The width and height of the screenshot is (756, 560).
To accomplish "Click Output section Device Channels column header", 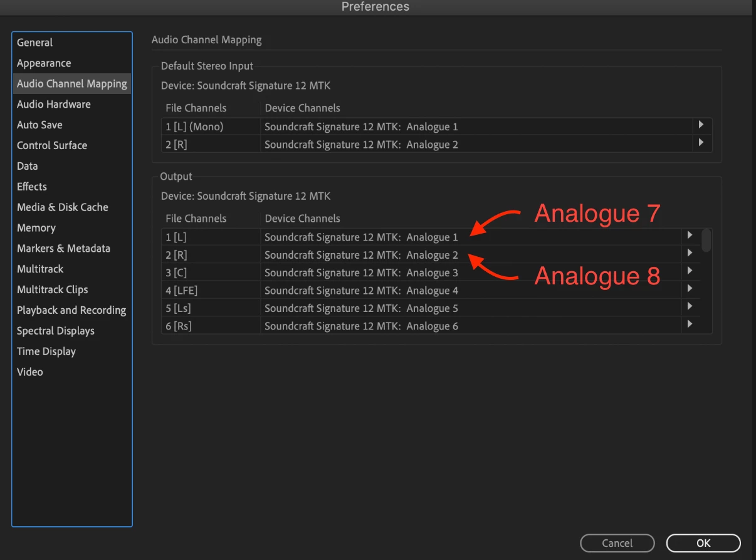I will click(x=302, y=219).
